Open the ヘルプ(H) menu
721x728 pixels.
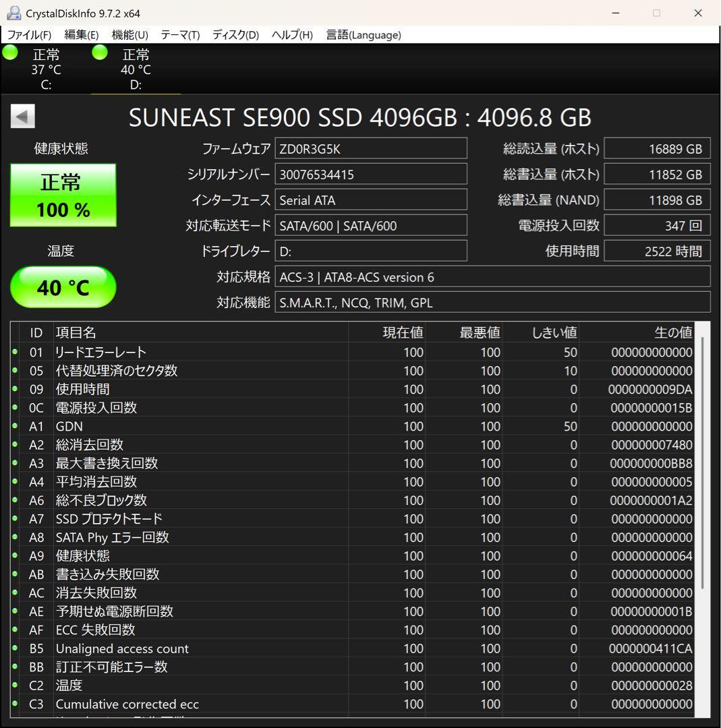292,35
